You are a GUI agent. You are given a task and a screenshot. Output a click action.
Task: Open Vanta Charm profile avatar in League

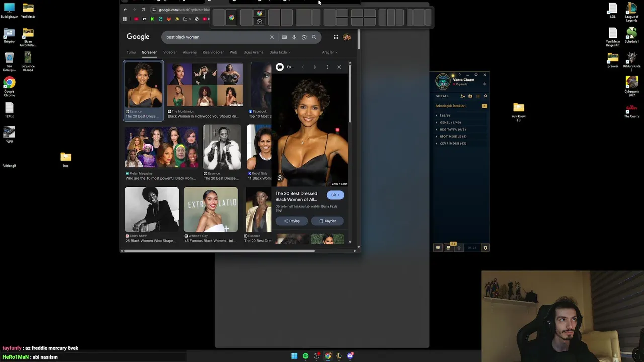click(x=443, y=81)
